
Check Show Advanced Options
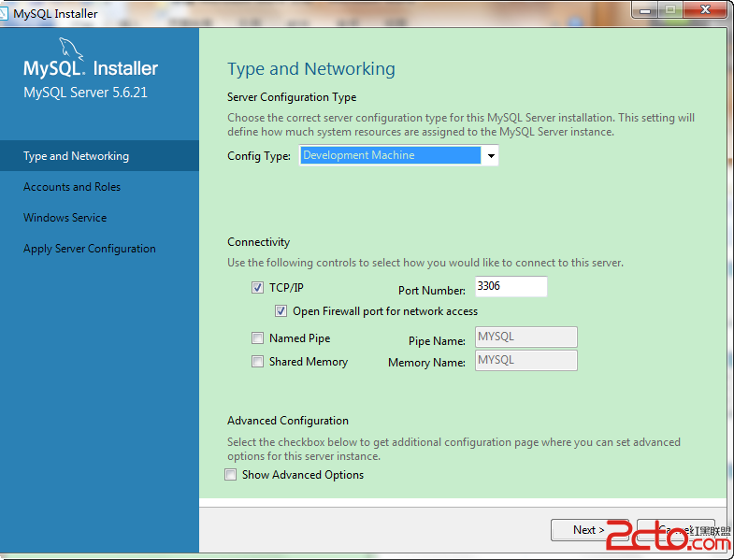point(231,475)
